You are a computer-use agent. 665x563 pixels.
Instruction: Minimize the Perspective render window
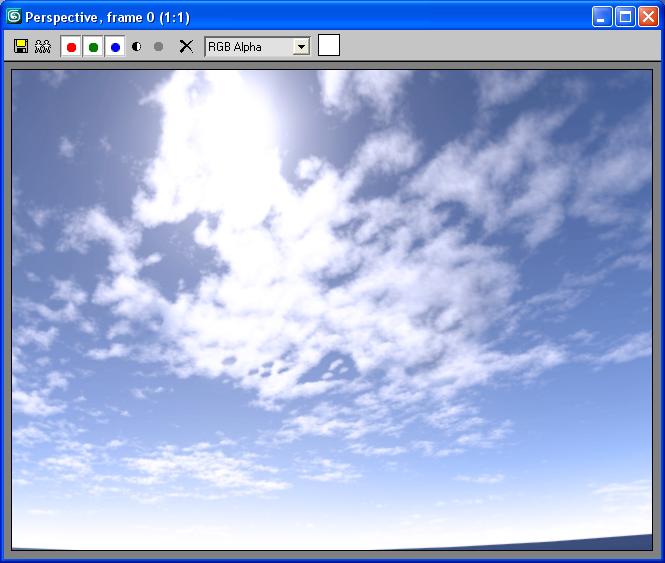(602, 16)
